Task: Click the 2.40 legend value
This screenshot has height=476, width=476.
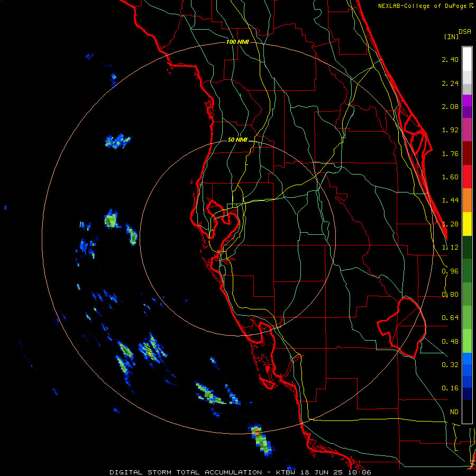Action: (450, 59)
